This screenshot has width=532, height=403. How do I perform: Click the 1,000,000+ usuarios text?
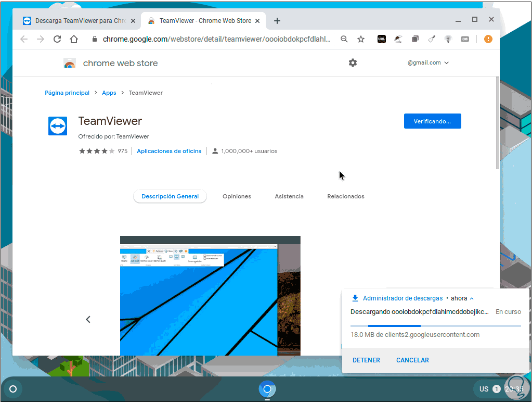pyautogui.click(x=249, y=151)
